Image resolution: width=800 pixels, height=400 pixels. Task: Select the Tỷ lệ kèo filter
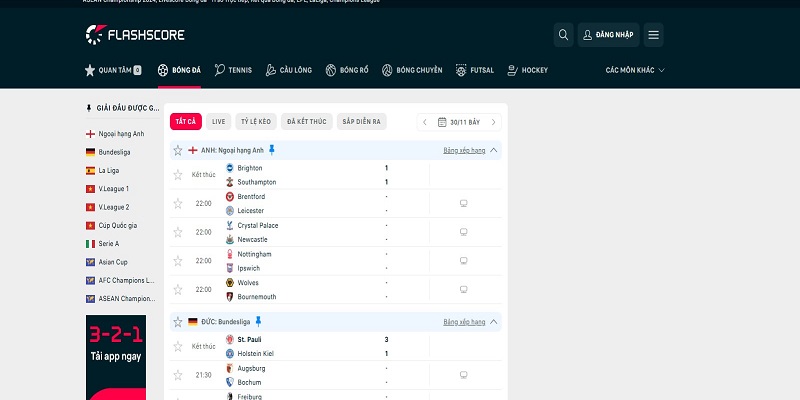point(256,121)
